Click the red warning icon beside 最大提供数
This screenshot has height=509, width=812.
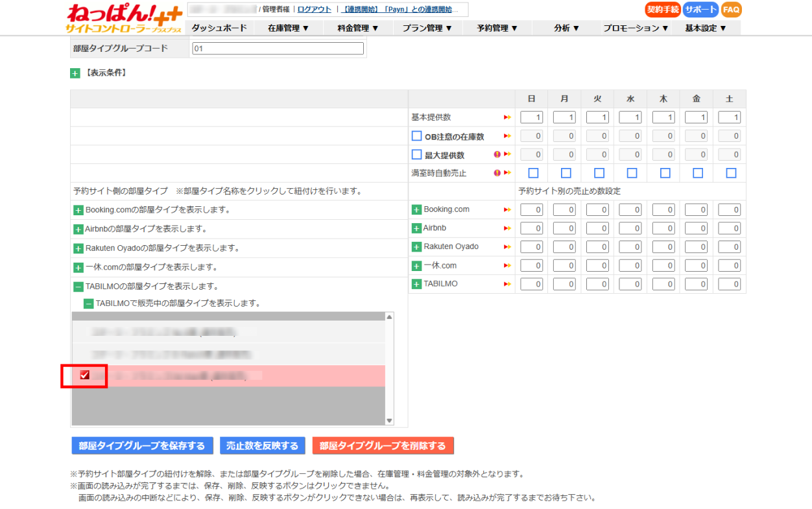(x=497, y=155)
